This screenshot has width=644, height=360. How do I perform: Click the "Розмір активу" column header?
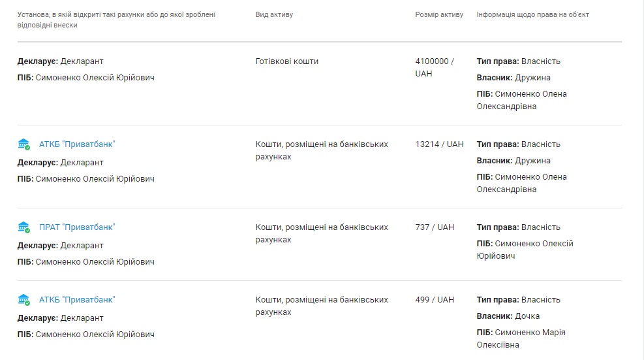click(439, 14)
